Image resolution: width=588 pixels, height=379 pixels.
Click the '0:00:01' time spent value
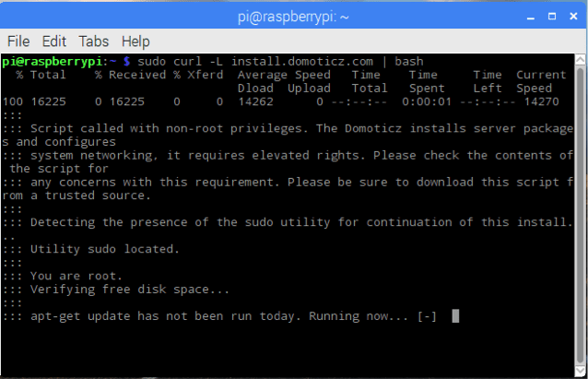tap(427, 101)
